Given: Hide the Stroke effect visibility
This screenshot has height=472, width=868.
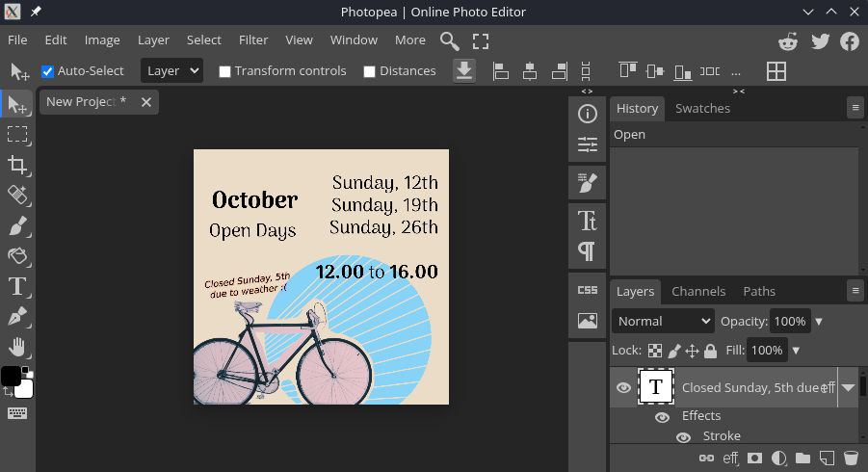Looking at the screenshot, I should (x=683, y=437).
